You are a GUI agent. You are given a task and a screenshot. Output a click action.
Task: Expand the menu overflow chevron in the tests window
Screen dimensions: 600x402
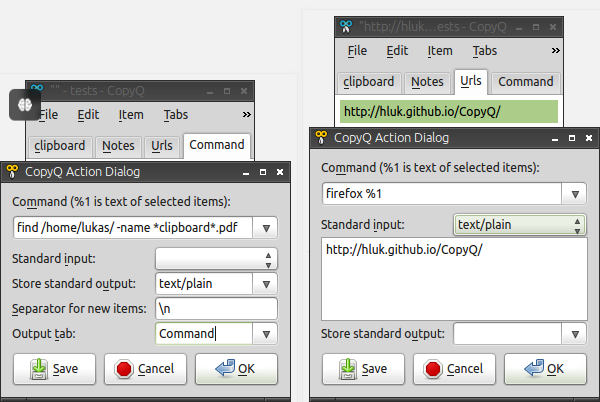[247, 114]
